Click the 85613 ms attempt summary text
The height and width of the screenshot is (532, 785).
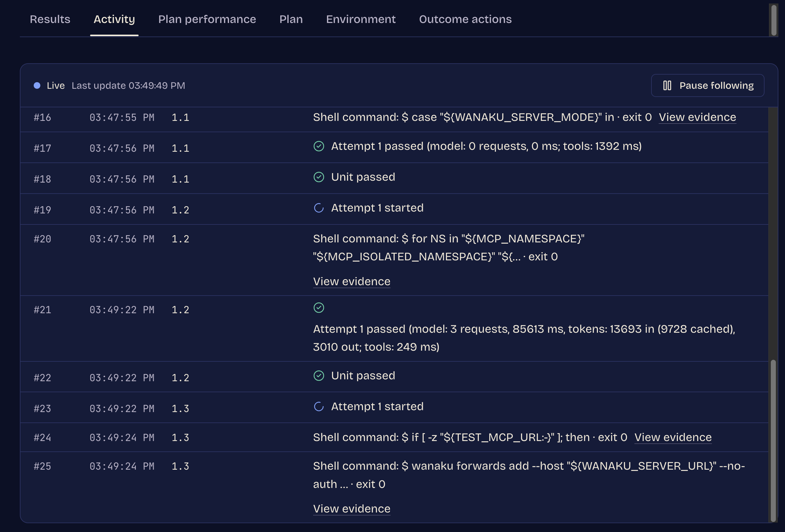[x=524, y=338]
